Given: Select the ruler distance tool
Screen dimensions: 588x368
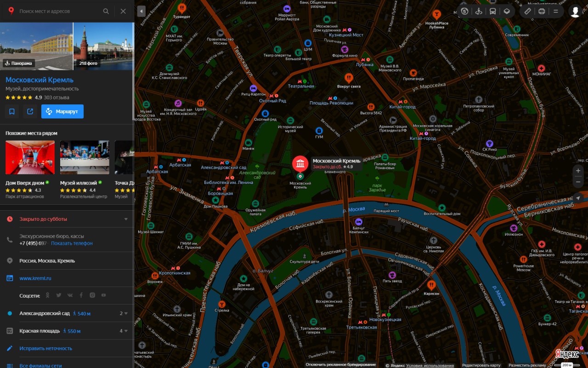Looking at the screenshot, I should point(527,11).
